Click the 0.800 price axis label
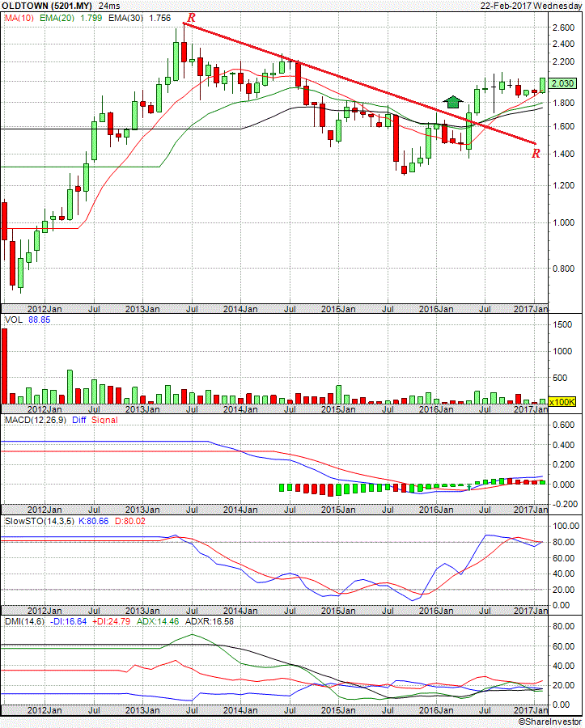Viewport: 585px width, 728px height. [x=564, y=269]
